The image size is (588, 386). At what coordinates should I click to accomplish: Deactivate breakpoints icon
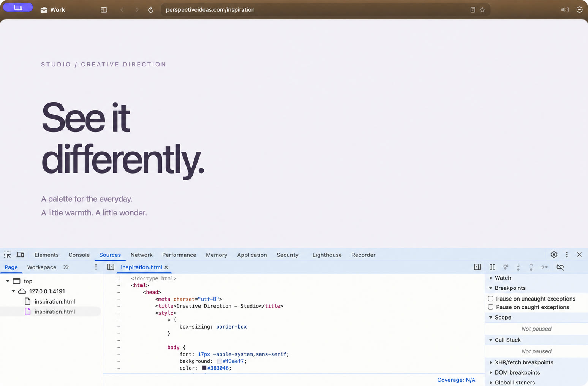click(x=560, y=267)
